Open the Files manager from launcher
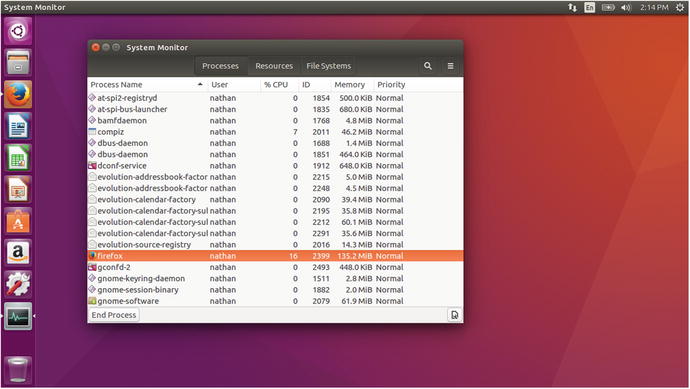The height and width of the screenshot is (389, 690). tap(18, 62)
